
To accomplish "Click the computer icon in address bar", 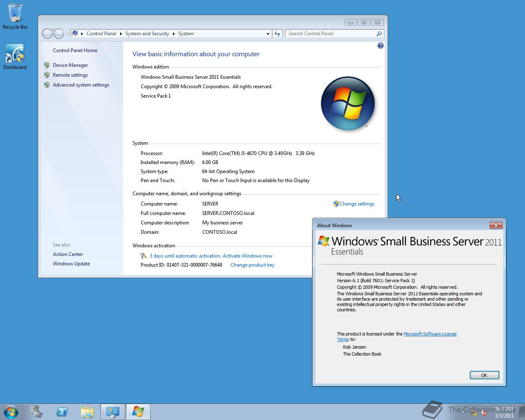I will point(75,34).
